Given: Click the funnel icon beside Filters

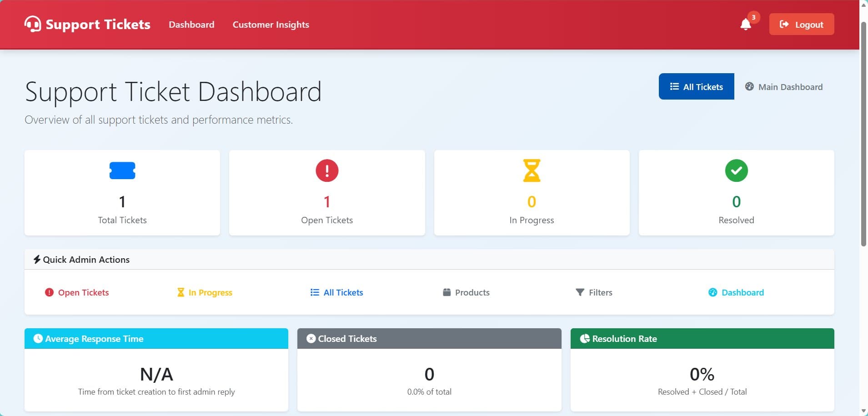Looking at the screenshot, I should (580, 292).
